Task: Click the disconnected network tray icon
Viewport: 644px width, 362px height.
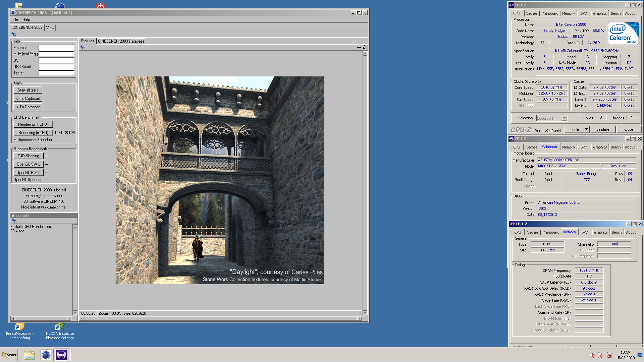Action: click(x=609, y=355)
